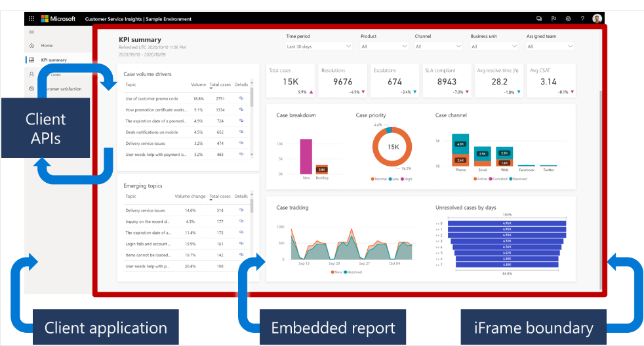Image resolution: width=644 pixels, height=346 pixels.
Task: Open the Channel filter dropdown
Action: 439,47
